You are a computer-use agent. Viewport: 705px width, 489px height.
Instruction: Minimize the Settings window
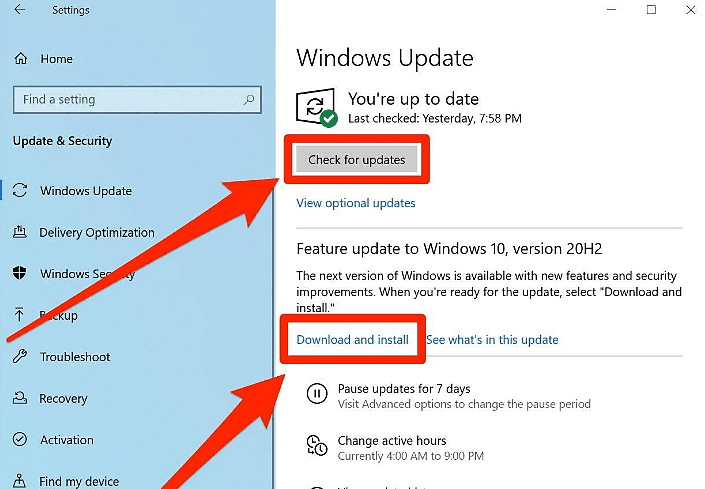611,9
